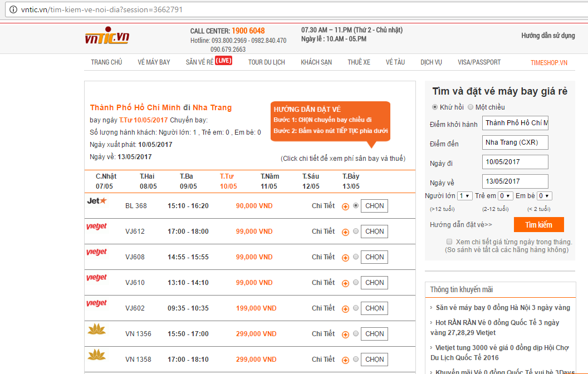Select the radio button for flight VJ612
The image size is (588, 374).
355,231
